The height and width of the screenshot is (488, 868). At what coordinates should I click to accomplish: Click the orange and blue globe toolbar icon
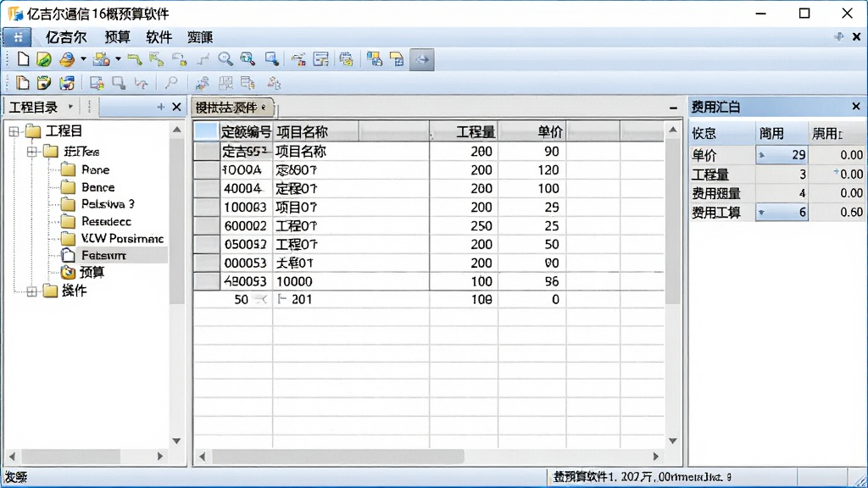coord(67,59)
